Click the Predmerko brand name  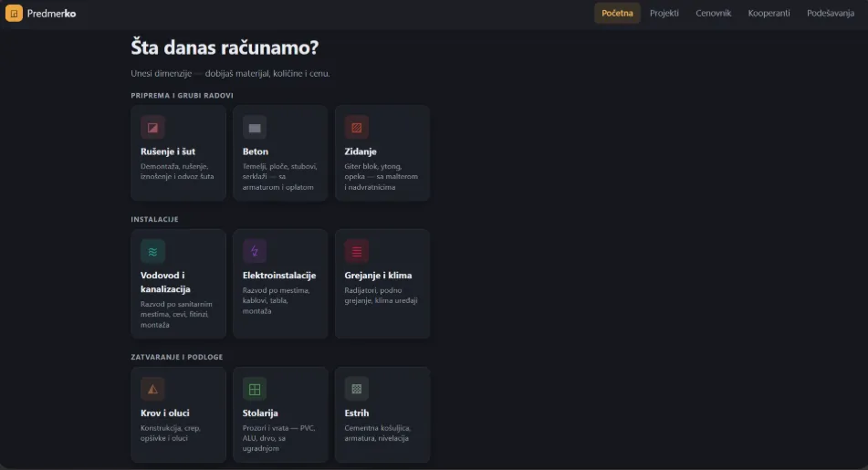pos(51,14)
